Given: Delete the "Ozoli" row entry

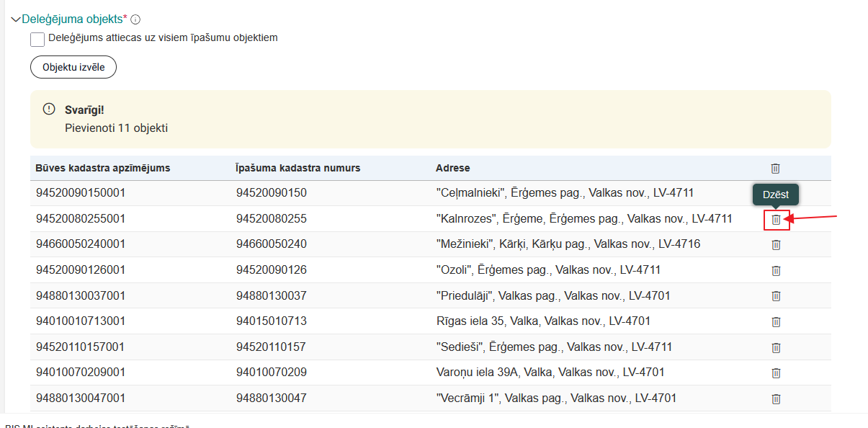Looking at the screenshot, I should (x=776, y=271).
